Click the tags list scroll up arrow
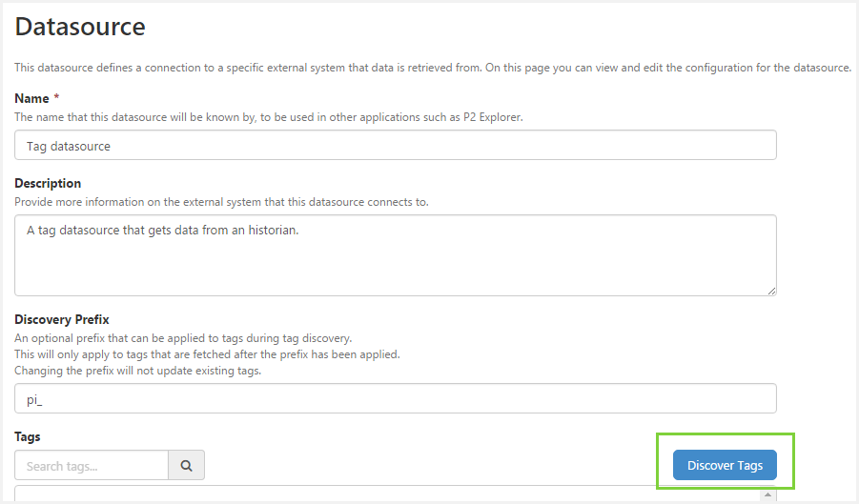This screenshot has height=504, width=859. click(x=768, y=495)
